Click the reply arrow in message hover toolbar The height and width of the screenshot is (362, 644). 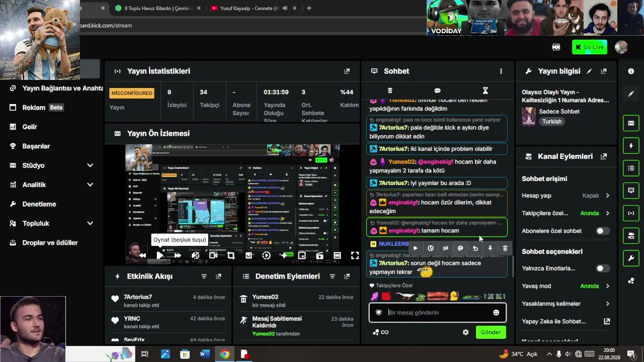click(475, 248)
